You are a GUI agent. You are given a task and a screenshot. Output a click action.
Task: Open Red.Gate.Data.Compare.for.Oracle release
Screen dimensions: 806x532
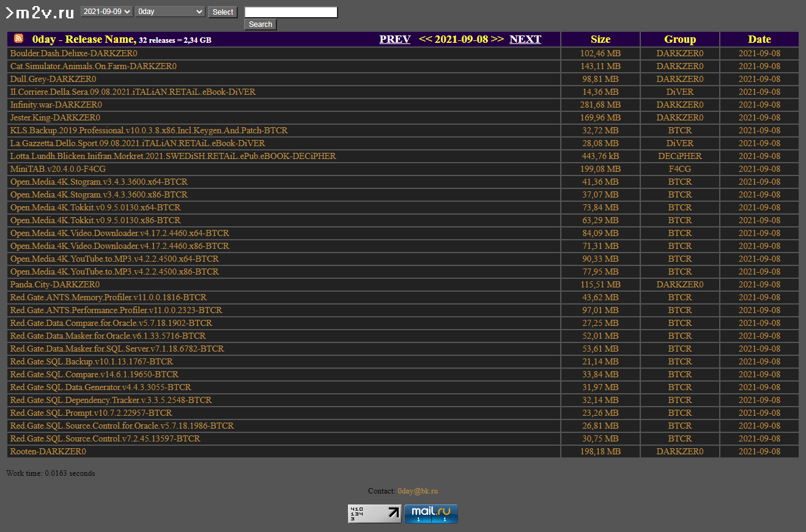(111, 323)
